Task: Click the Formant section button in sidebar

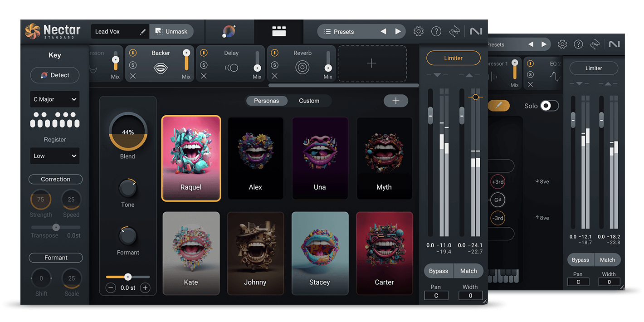Action: point(56,258)
